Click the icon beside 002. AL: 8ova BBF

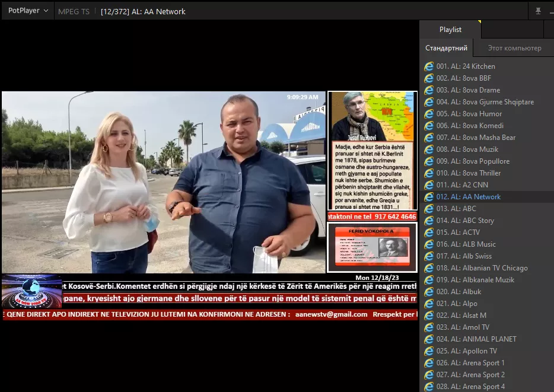click(x=429, y=78)
